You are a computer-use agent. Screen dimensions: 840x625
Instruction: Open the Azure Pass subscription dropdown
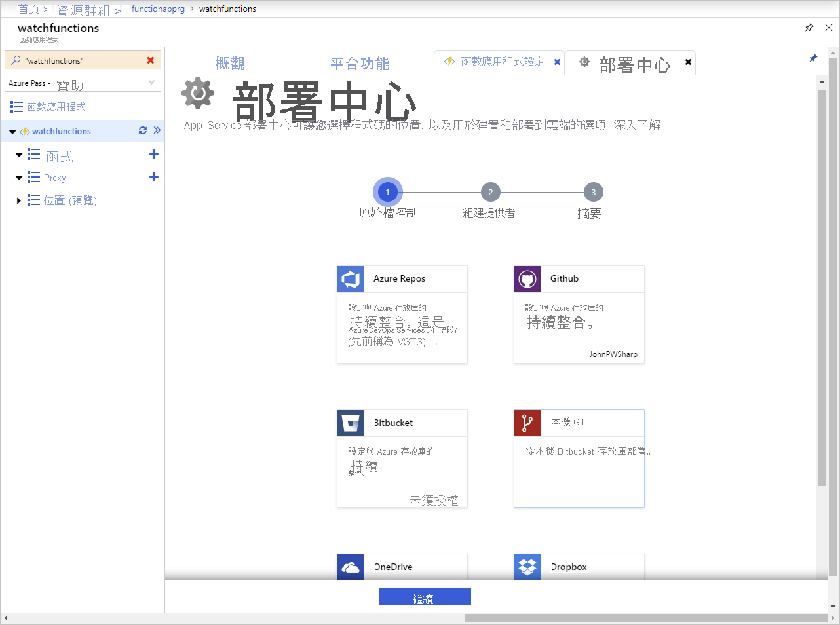(x=83, y=83)
